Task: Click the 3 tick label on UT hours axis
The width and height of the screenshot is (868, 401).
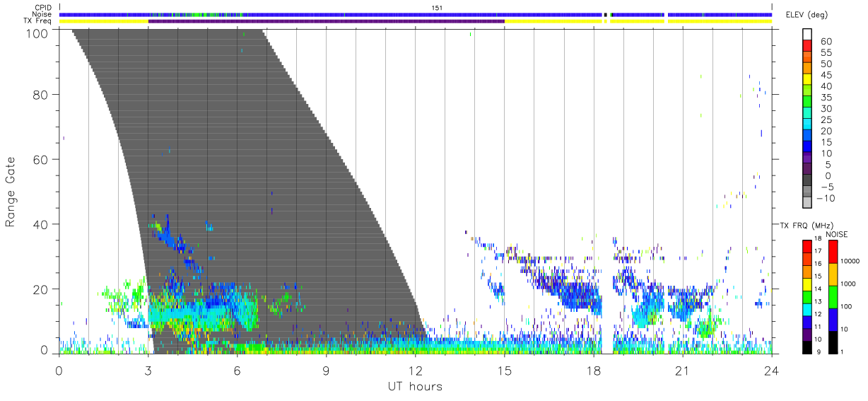Action: [148, 371]
